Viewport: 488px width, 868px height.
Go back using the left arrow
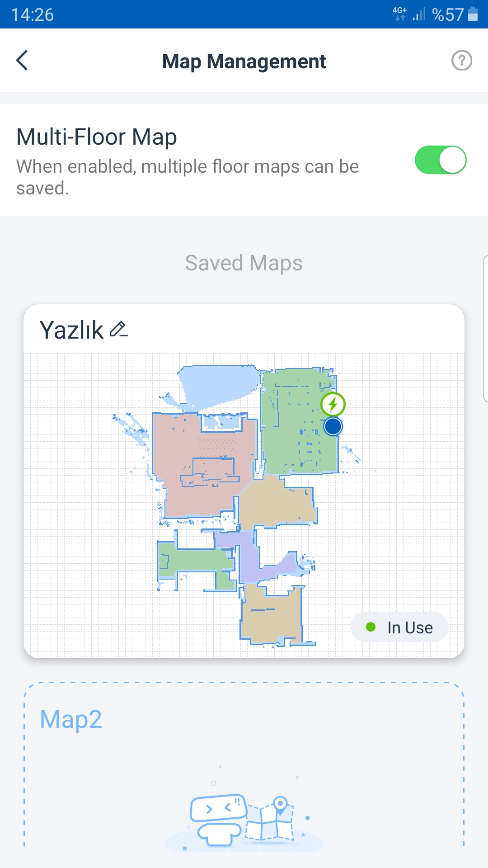(22, 61)
